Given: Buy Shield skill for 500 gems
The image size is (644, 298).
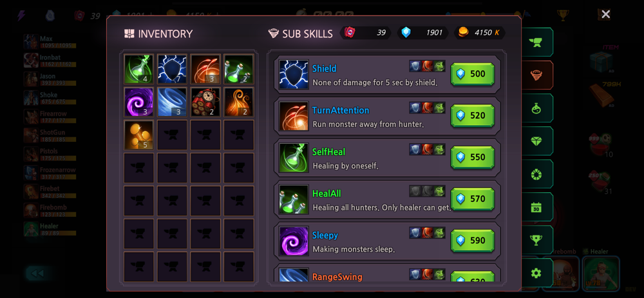Looking at the screenshot, I should (472, 74).
